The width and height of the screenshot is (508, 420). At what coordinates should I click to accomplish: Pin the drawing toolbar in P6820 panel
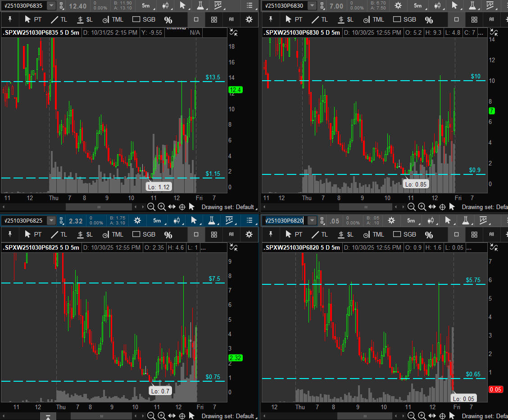click(x=270, y=234)
